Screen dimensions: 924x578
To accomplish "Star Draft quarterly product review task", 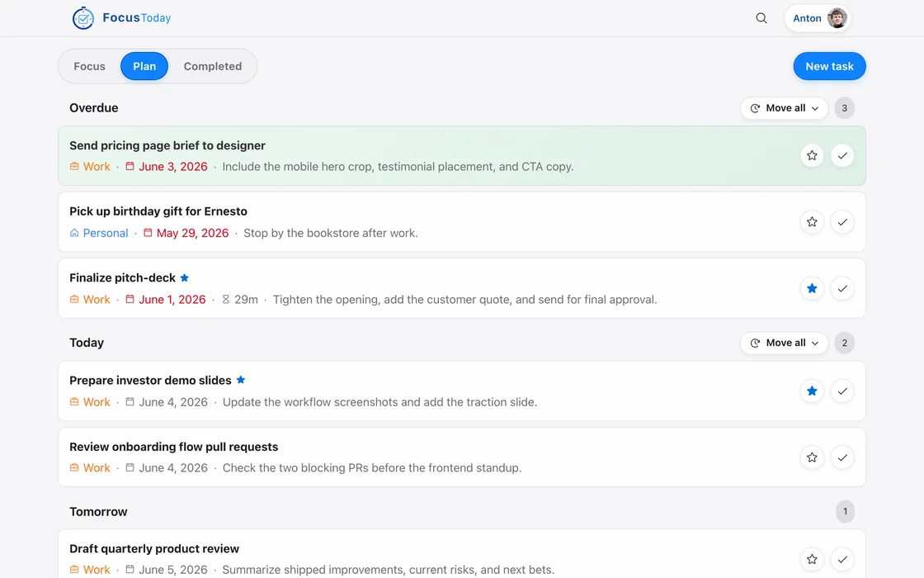I will (x=812, y=559).
